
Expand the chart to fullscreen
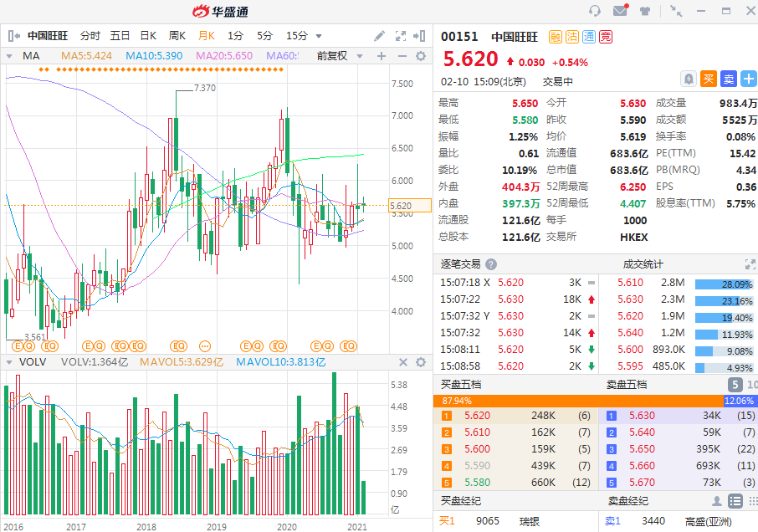point(400,36)
